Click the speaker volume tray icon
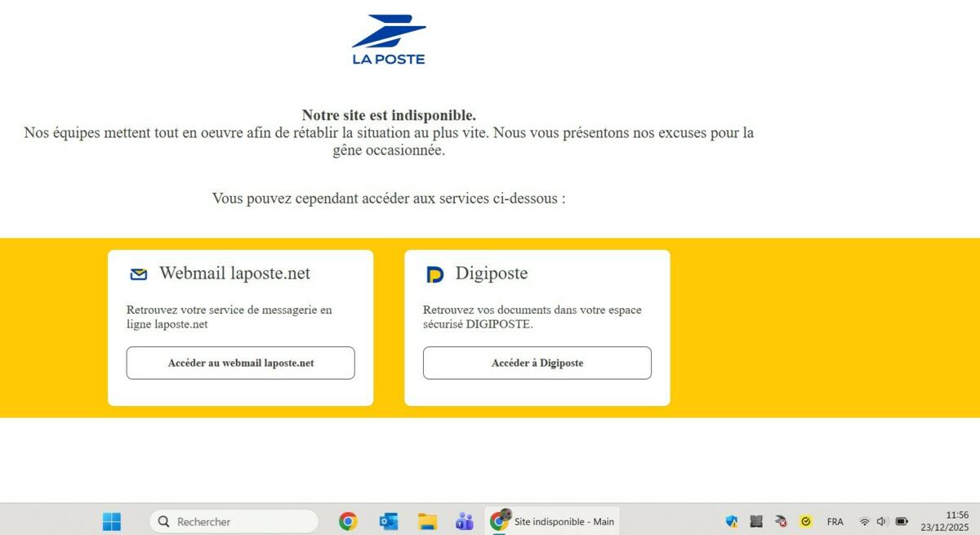The image size is (980, 535). 882,521
